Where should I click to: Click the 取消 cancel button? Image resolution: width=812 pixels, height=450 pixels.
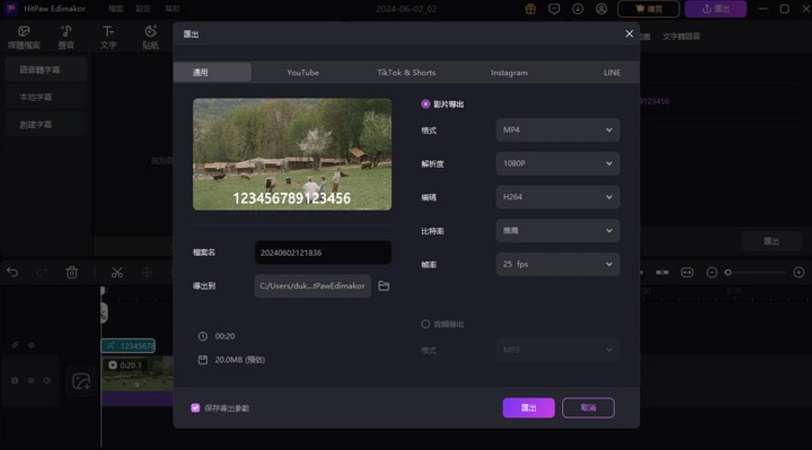coord(588,408)
